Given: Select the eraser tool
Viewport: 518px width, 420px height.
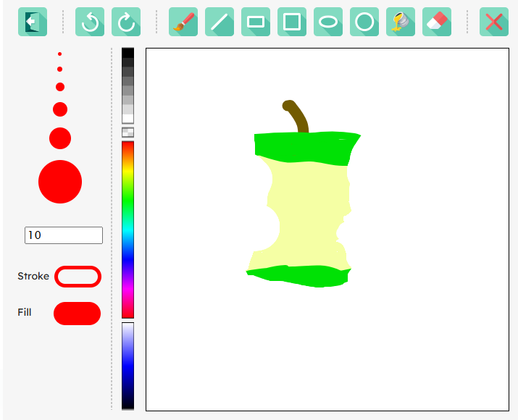Looking at the screenshot, I should (437, 22).
